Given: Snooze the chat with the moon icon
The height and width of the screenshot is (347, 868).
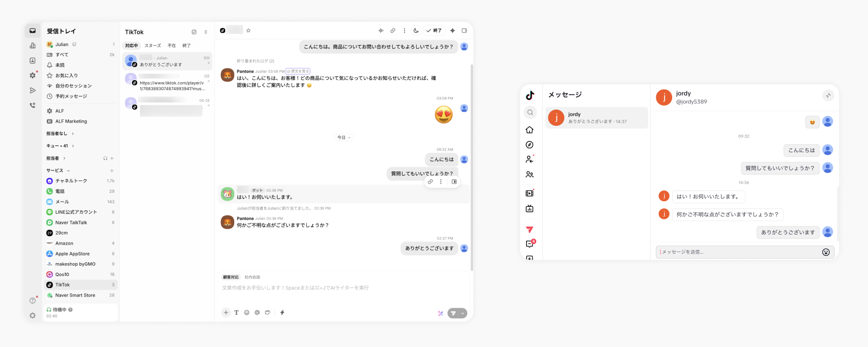Looking at the screenshot, I should 416,31.
